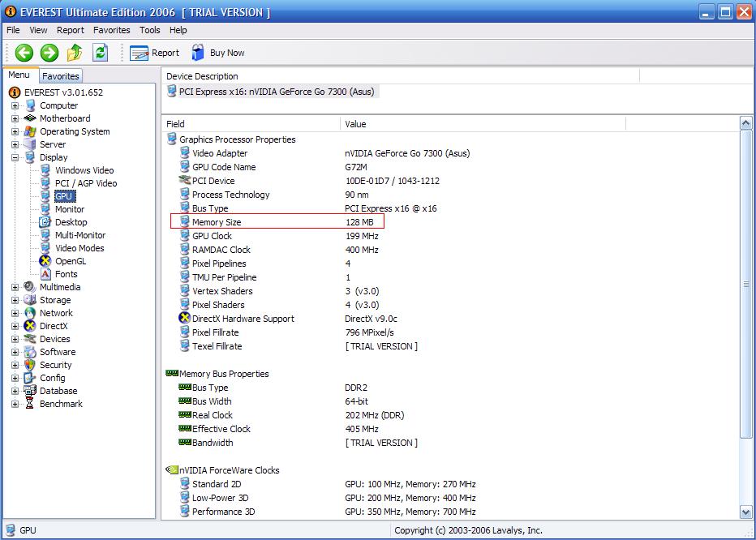
Task: Open the File menu
Action: [x=13, y=30]
